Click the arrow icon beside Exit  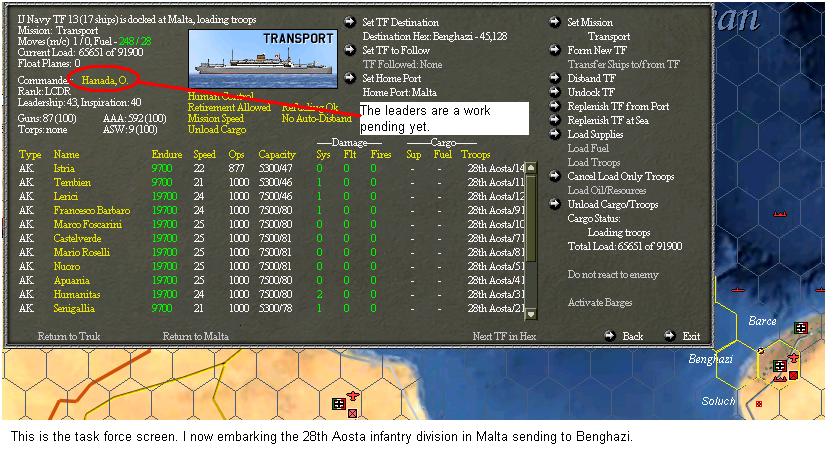(x=670, y=335)
